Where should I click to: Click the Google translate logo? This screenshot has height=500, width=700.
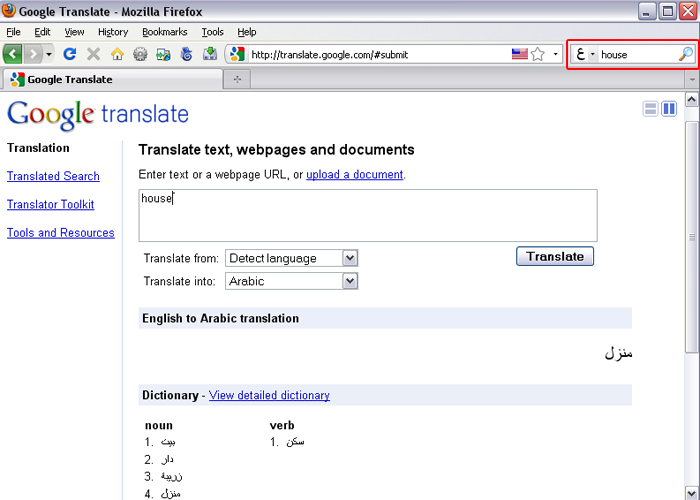pyautogui.click(x=98, y=115)
